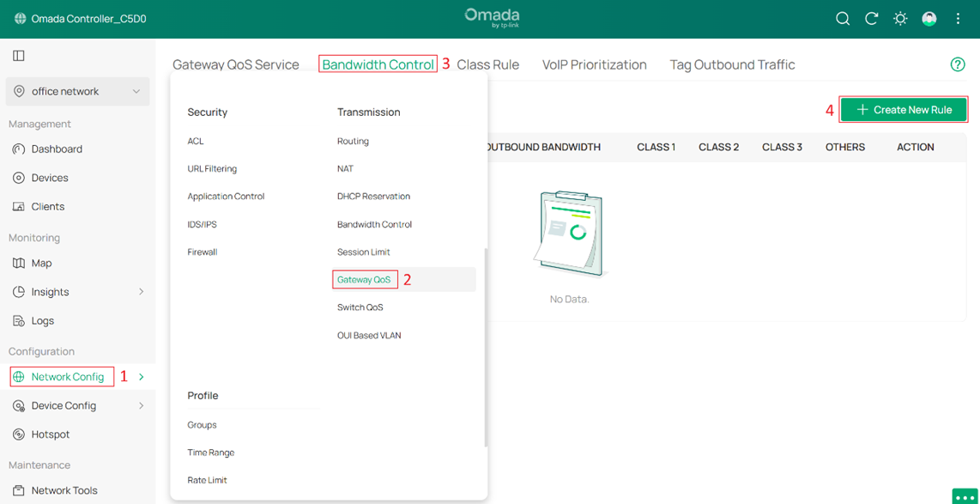Open the account avatar menu
Image resolution: width=980 pixels, height=504 pixels.
929,18
